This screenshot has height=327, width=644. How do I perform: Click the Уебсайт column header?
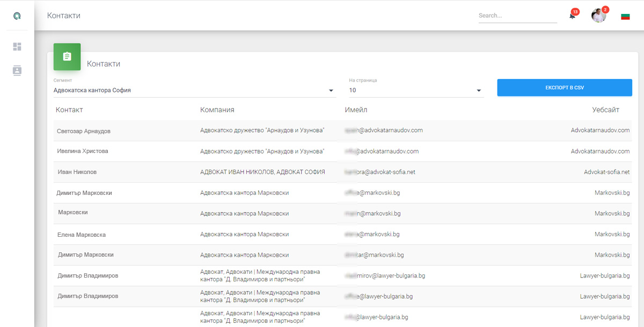pyautogui.click(x=605, y=110)
